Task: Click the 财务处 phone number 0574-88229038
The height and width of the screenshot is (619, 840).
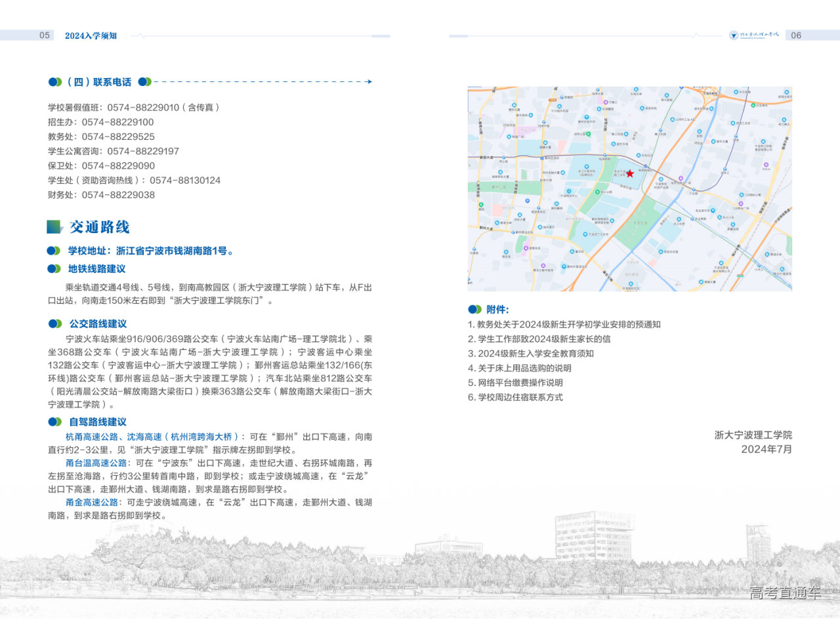Action: 118,195
